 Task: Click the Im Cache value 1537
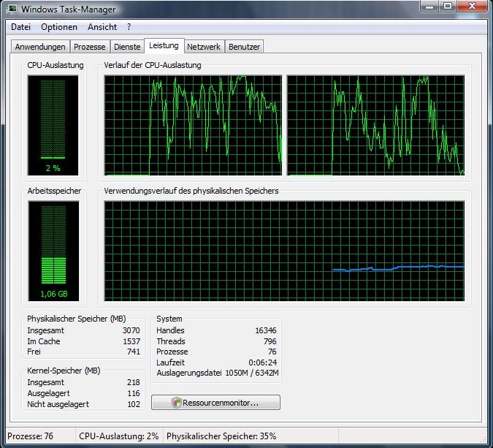131,341
